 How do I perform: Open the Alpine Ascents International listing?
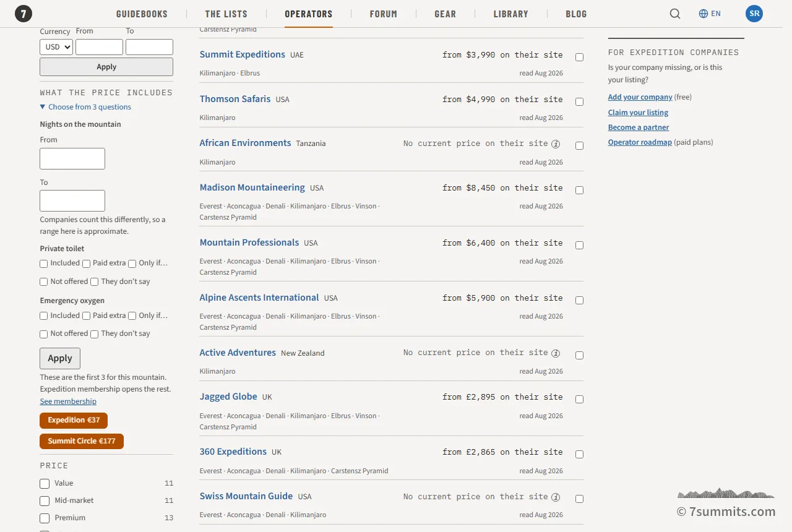(x=259, y=298)
